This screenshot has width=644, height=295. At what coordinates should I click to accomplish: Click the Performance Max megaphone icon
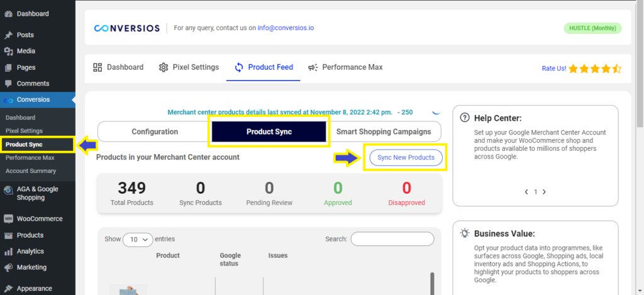coord(313,67)
